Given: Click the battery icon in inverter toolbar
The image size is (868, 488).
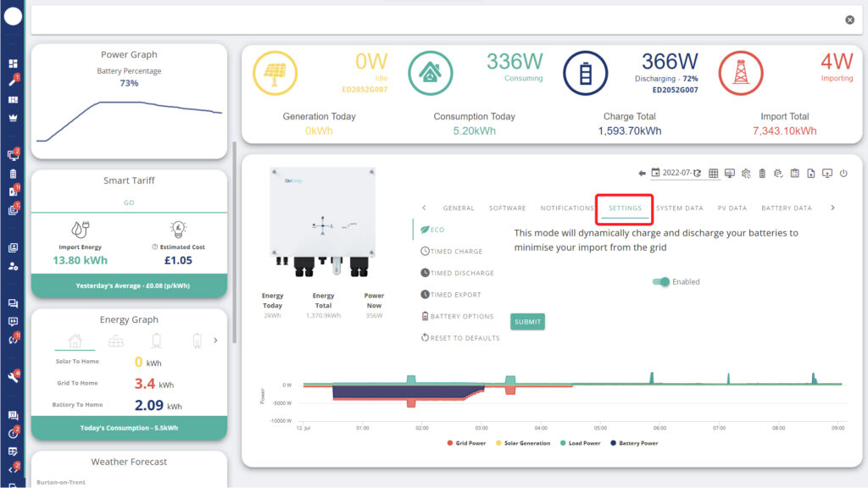Looking at the screenshot, I should point(761,173).
